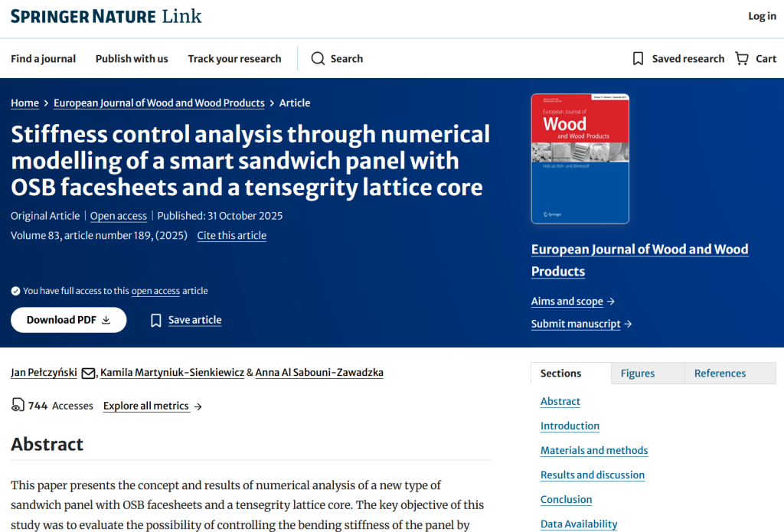Screen dimensions: 784x532
Task: Click the search magnifier icon
Action: (318, 59)
